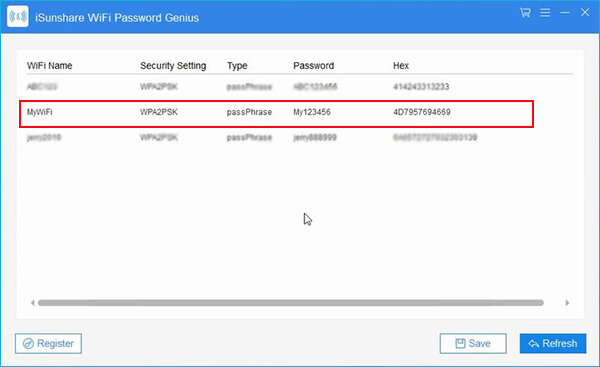This screenshot has height=367, width=600.
Task: Close the WiFi Password Genius window
Action: click(585, 12)
